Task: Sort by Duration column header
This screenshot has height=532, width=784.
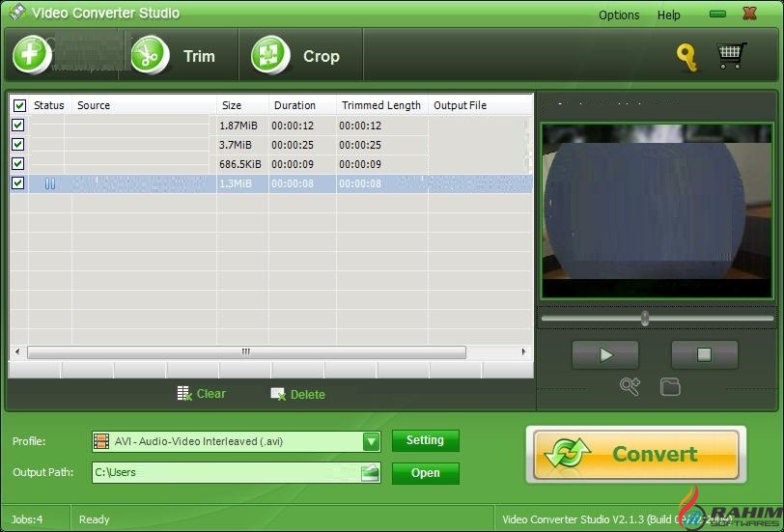Action: [x=302, y=105]
